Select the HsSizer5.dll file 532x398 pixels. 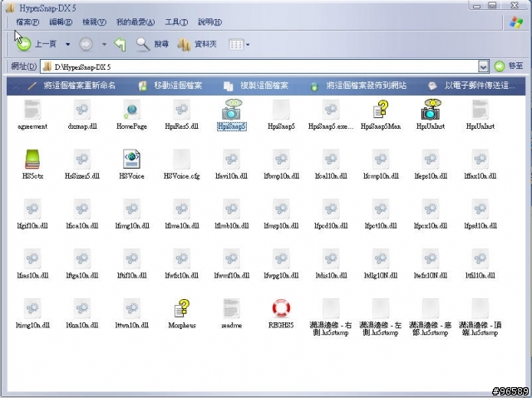click(82, 164)
